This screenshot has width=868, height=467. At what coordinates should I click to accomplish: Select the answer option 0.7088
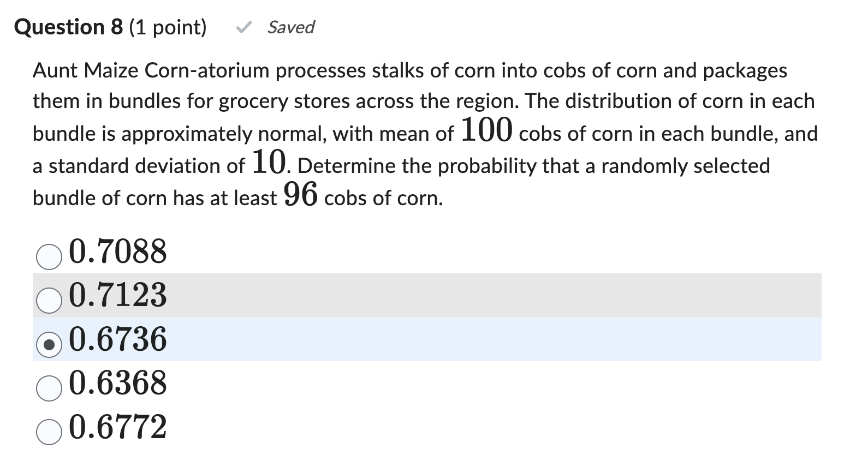coord(117,252)
